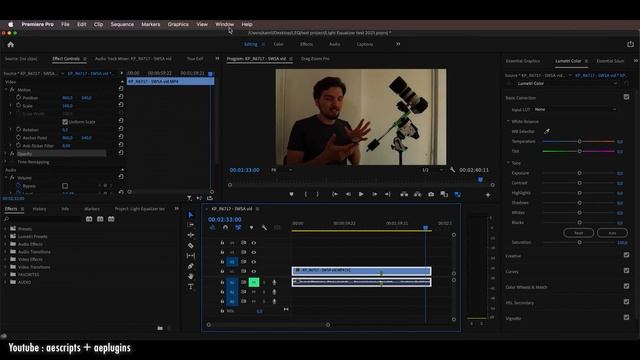Click the Comparison View icon
Image resolution: width=640 pixels, height=360 pixels.
click(444, 195)
